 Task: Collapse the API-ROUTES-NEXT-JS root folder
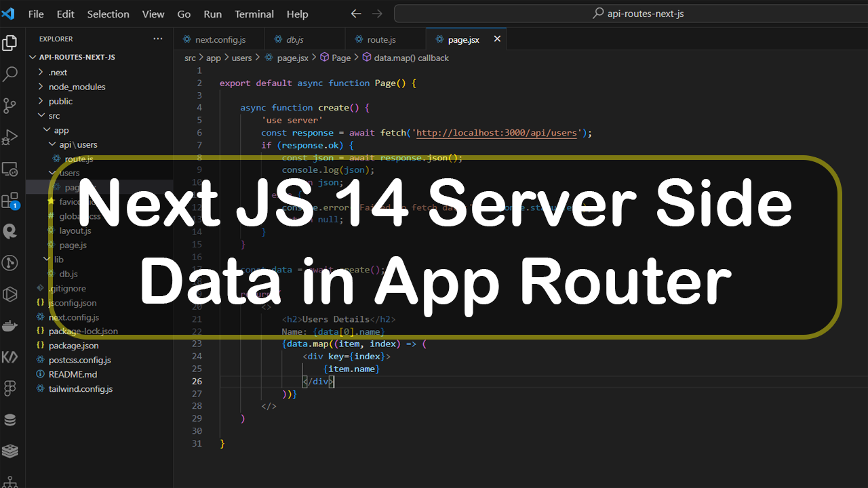tap(99, 57)
